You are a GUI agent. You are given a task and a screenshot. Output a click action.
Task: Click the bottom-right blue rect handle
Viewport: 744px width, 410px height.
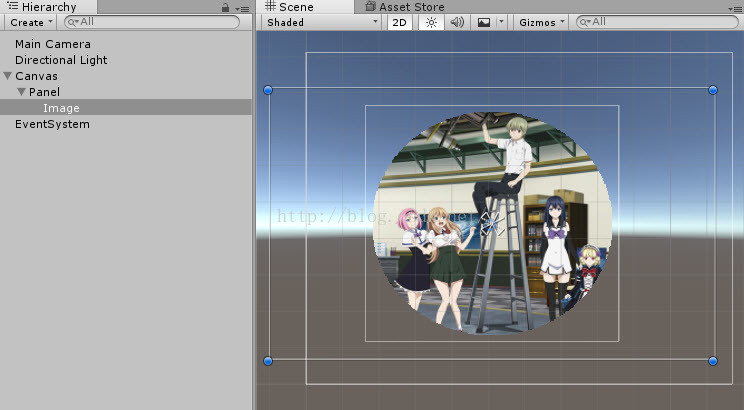click(713, 361)
